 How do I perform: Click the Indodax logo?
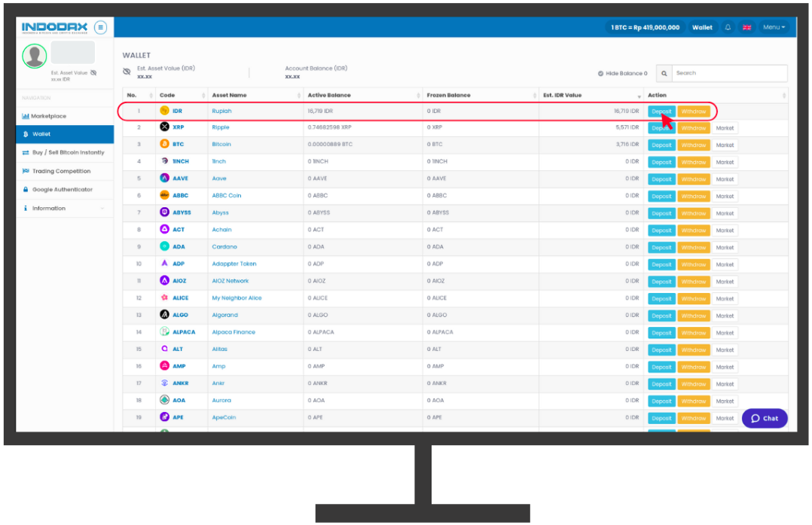(54, 27)
